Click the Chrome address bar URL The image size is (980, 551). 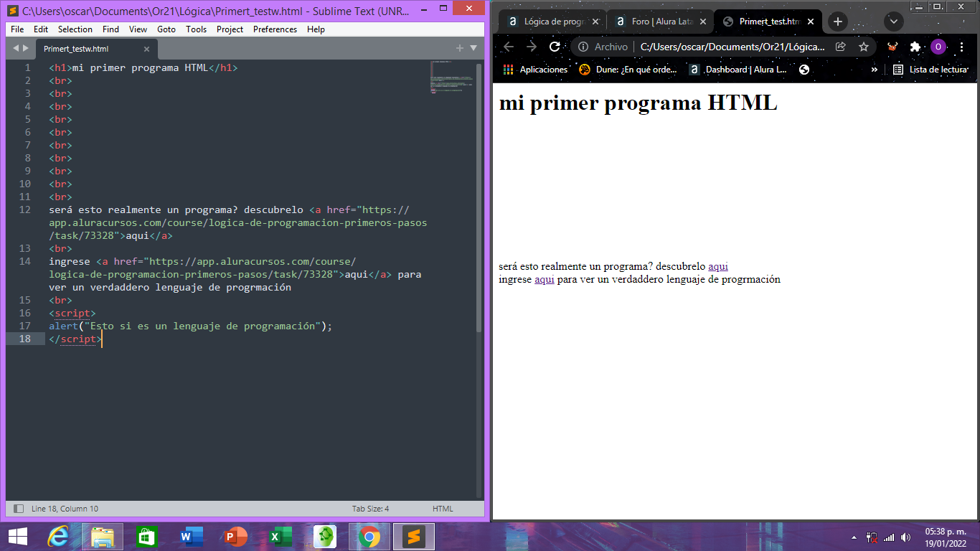point(732,47)
